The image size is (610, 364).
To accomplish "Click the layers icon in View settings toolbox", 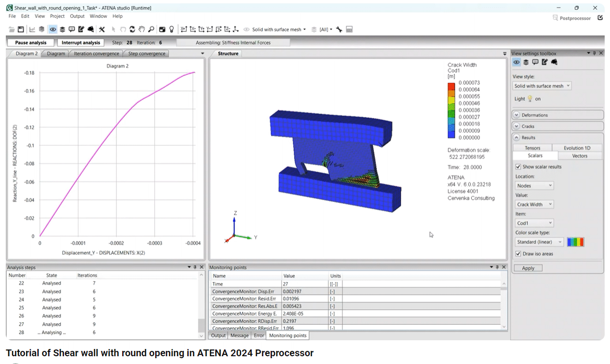I will [526, 62].
